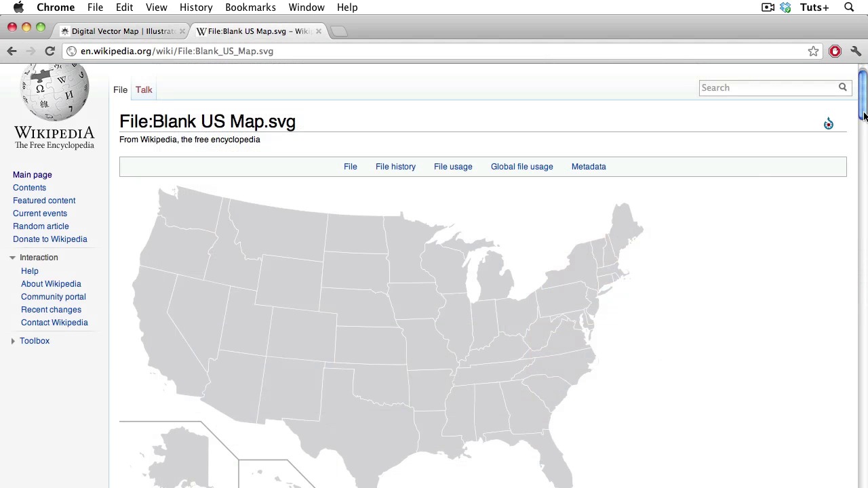
Task: Reload the Wikipedia page
Action: (50, 51)
